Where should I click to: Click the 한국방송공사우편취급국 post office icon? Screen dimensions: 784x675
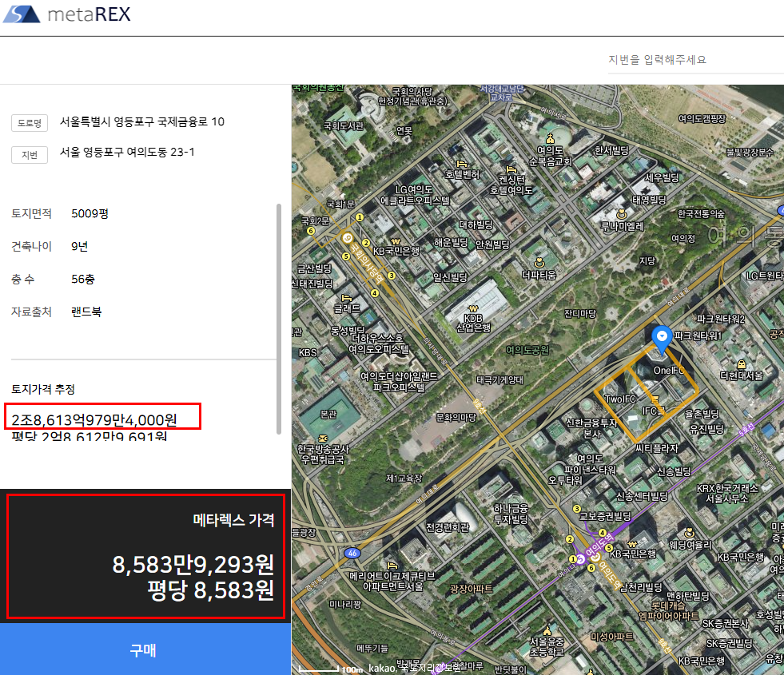pyautogui.click(x=323, y=439)
